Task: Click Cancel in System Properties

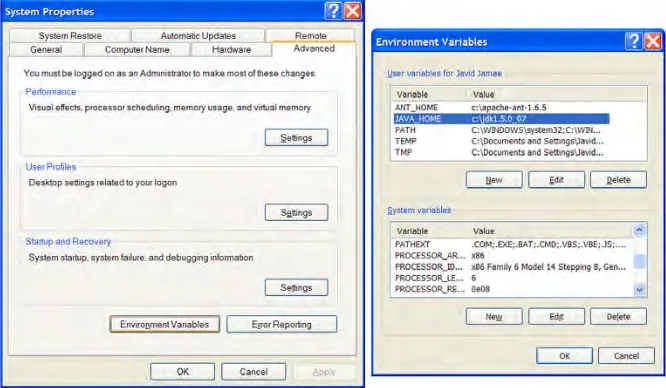Action: pyautogui.click(x=254, y=371)
